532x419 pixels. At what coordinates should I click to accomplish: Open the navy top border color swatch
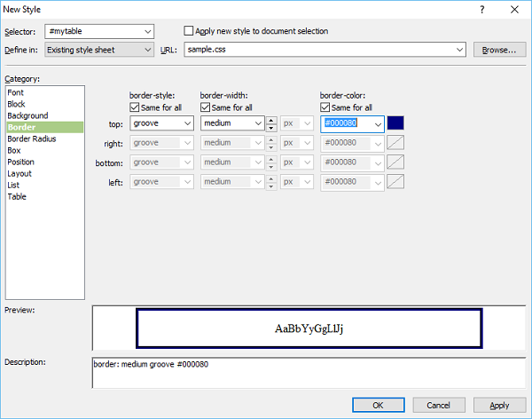coord(395,123)
